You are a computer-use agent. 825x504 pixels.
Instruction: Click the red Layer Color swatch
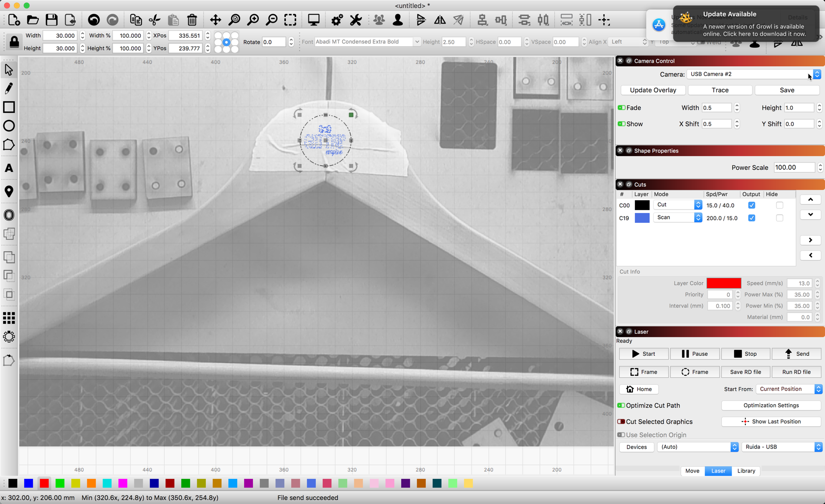pos(723,283)
